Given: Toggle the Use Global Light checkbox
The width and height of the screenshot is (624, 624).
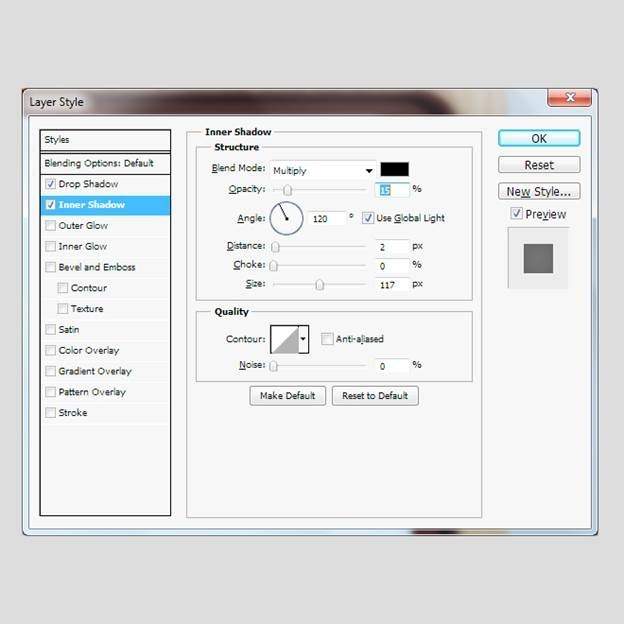Looking at the screenshot, I should 368,218.
